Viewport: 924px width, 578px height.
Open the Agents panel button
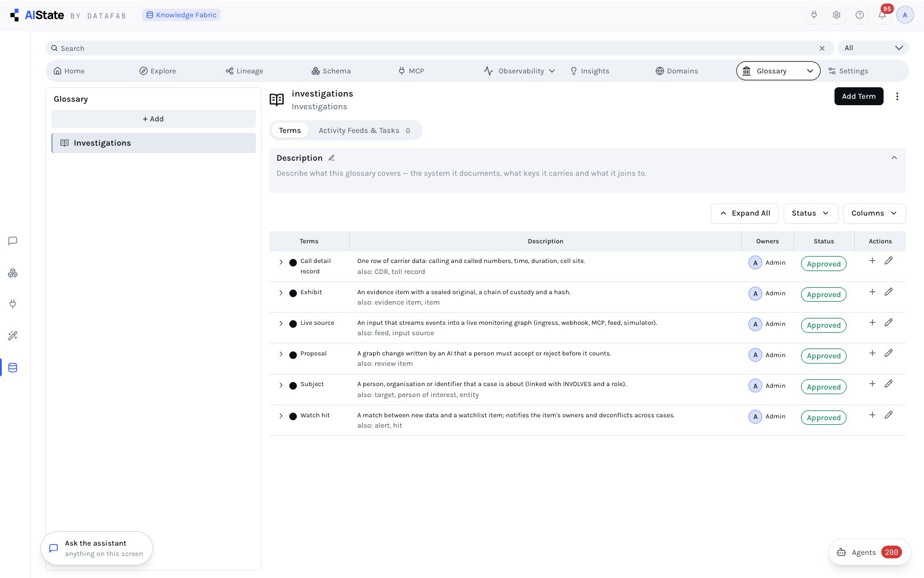coord(870,553)
